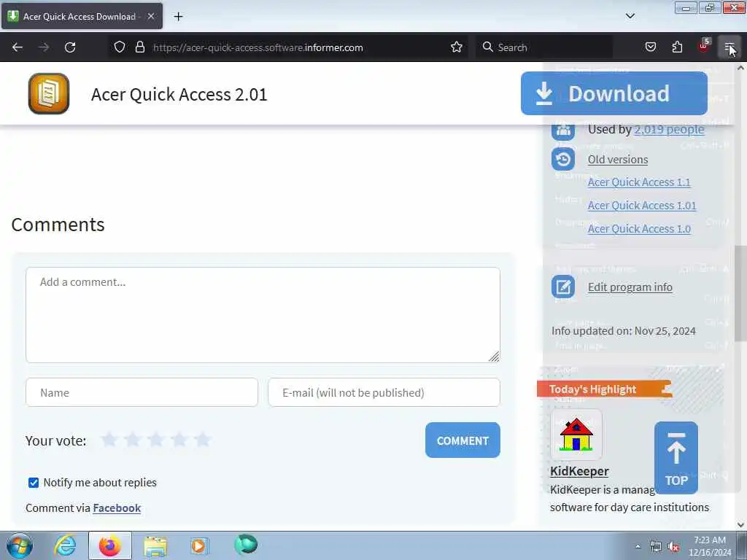
Task: Click the E-mail input field
Action: tap(384, 392)
